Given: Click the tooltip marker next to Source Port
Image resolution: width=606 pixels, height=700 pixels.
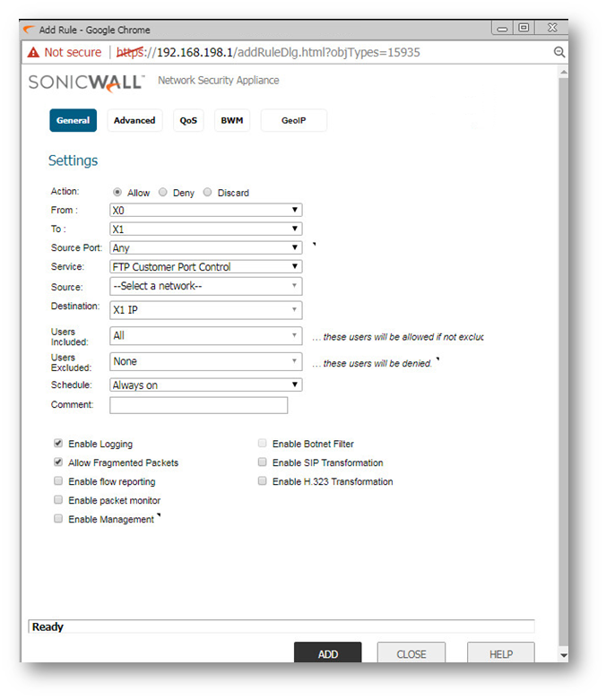Looking at the screenshot, I should click(x=315, y=244).
